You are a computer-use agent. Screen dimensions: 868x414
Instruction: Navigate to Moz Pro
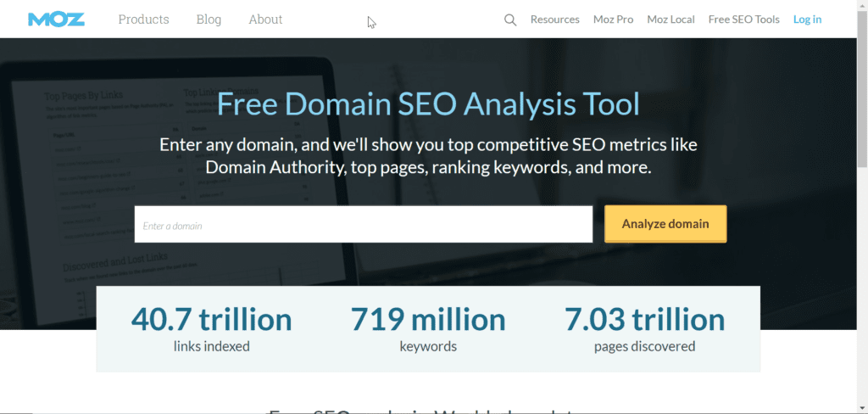613,19
